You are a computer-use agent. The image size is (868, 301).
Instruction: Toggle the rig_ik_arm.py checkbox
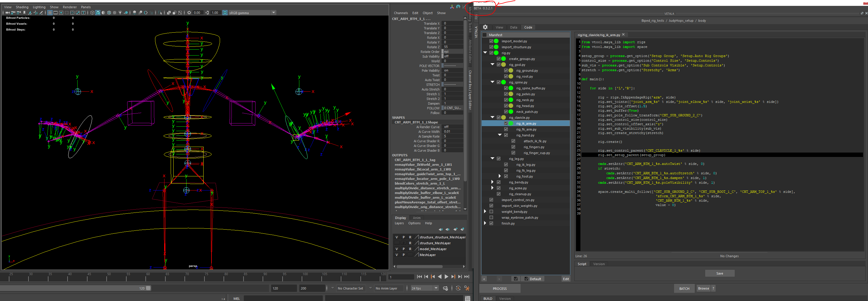(506, 123)
